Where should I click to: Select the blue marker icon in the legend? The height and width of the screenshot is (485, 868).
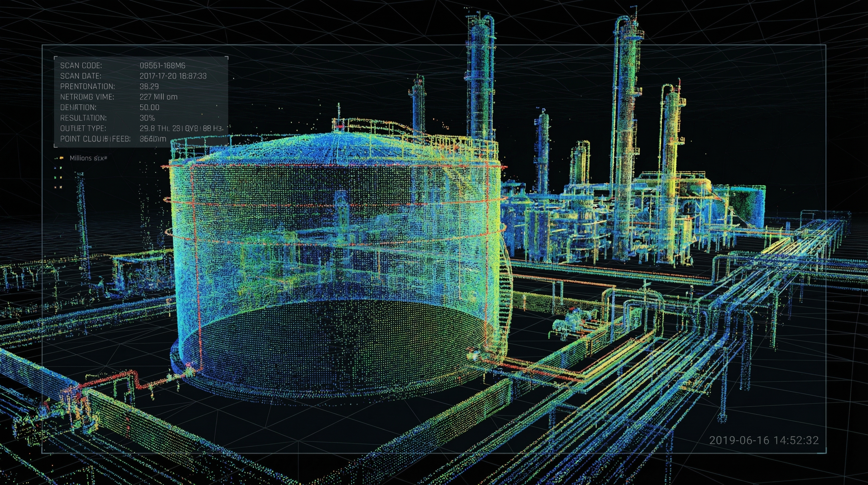(55, 168)
